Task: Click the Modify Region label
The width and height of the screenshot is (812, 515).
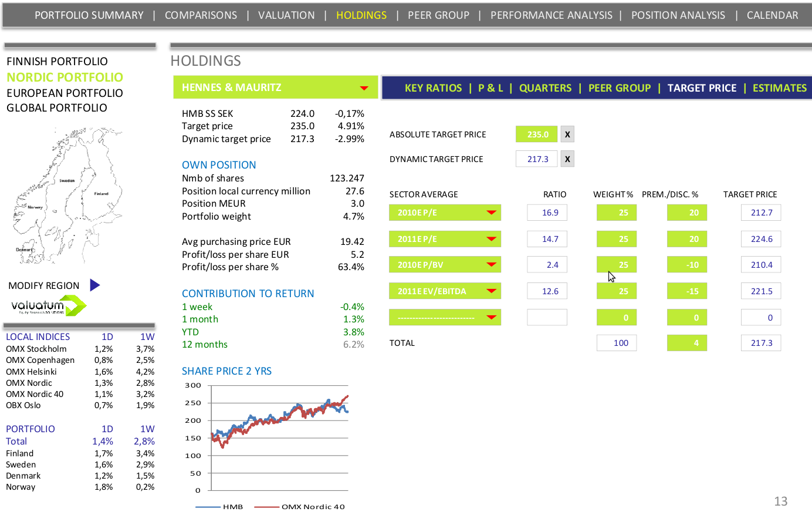Action: (44, 286)
